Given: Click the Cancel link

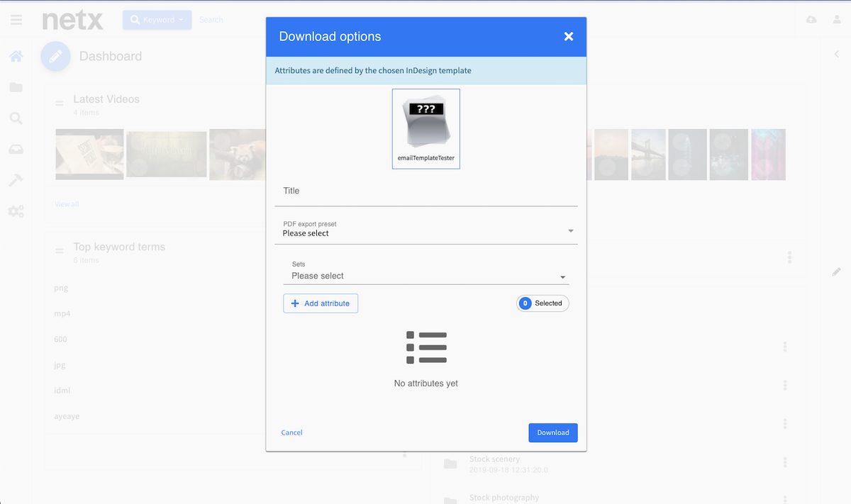Looking at the screenshot, I should click(291, 432).
